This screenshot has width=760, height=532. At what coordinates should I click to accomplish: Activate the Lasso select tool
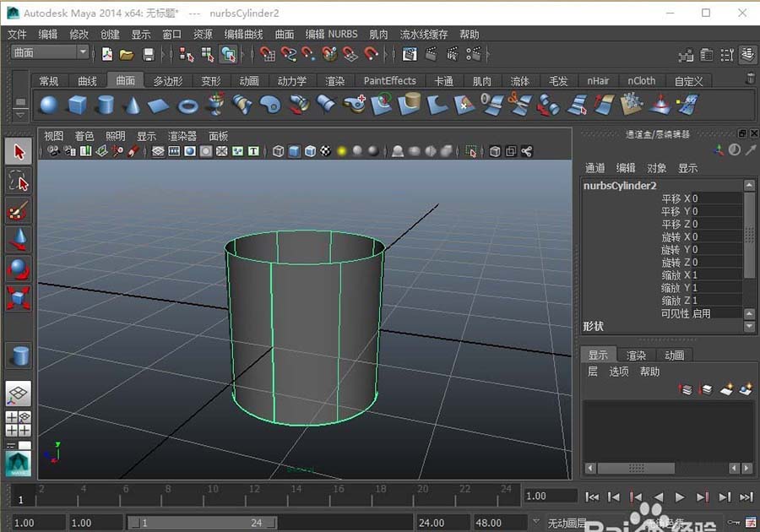tap(18, 181)
